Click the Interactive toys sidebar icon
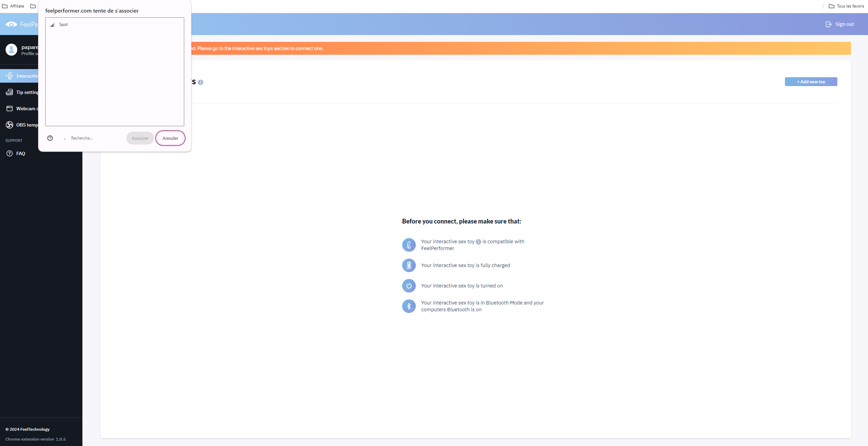Viewport: 868px width, 446px height. [x=10, y=76]
